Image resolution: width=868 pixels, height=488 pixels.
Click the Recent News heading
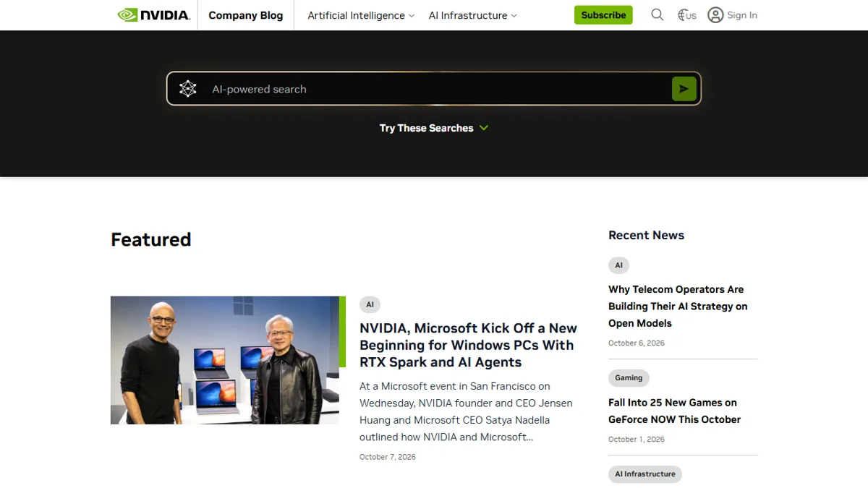point(646,235)
